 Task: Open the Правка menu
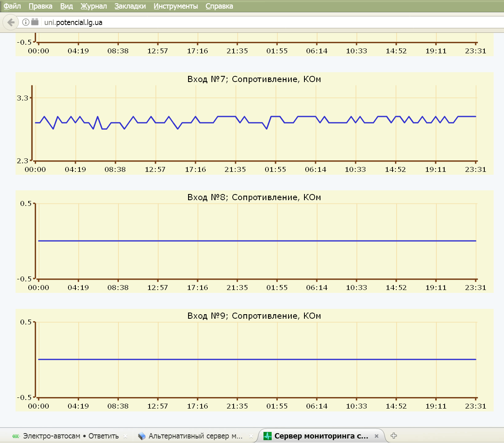point(41,6)
